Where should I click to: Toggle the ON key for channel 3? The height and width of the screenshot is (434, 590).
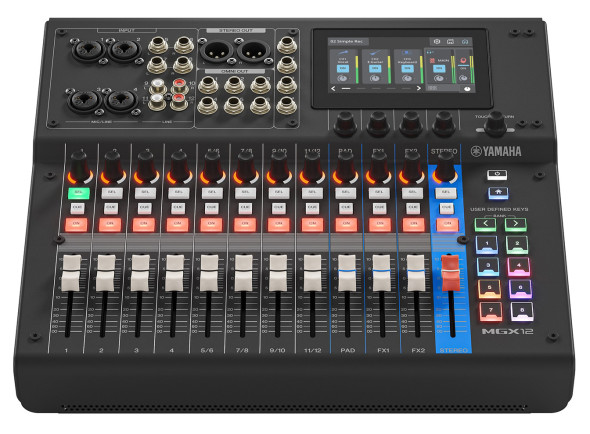tap(144, 224)
